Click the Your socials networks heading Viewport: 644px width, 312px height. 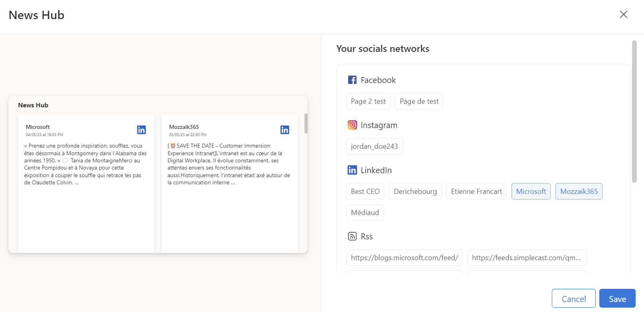click(383, 49)
